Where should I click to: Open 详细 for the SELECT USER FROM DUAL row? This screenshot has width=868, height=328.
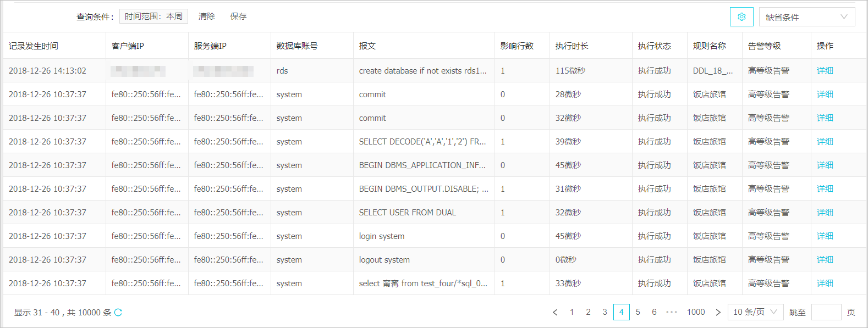[x=825, y=213]
